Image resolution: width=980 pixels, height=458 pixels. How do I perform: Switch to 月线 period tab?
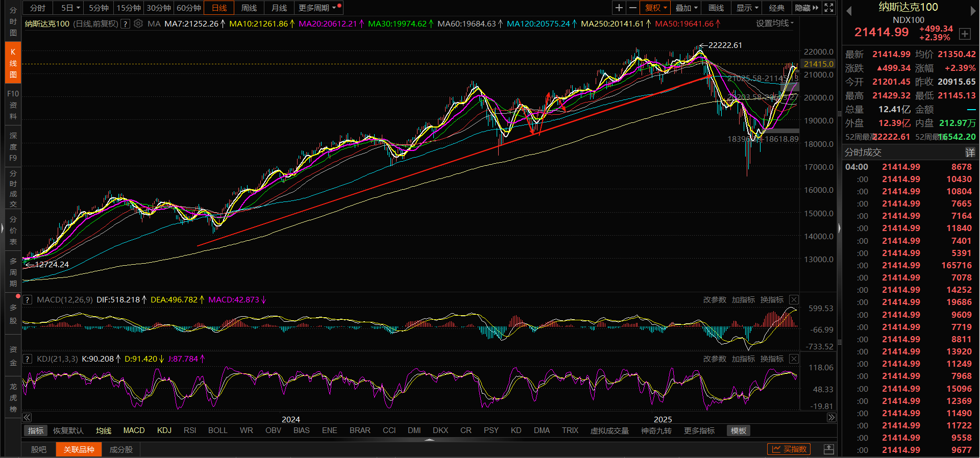pos(279,8)
